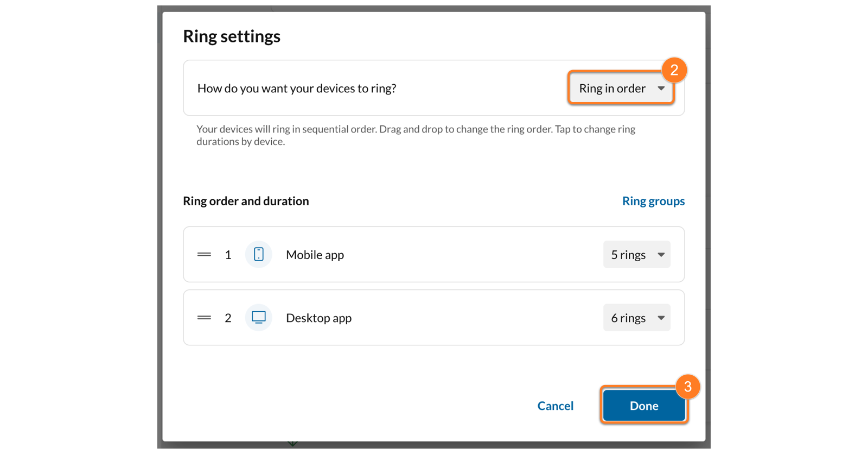Confirm with the Done button

click(x=643, y=406)
